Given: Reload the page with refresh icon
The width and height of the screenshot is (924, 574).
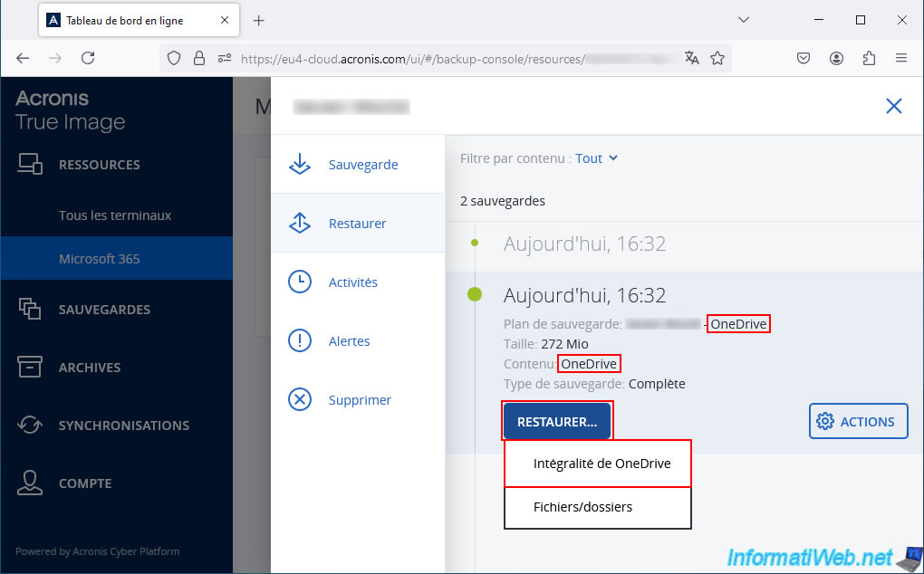Looking at the screenshot, I should [x=88, y=58].
